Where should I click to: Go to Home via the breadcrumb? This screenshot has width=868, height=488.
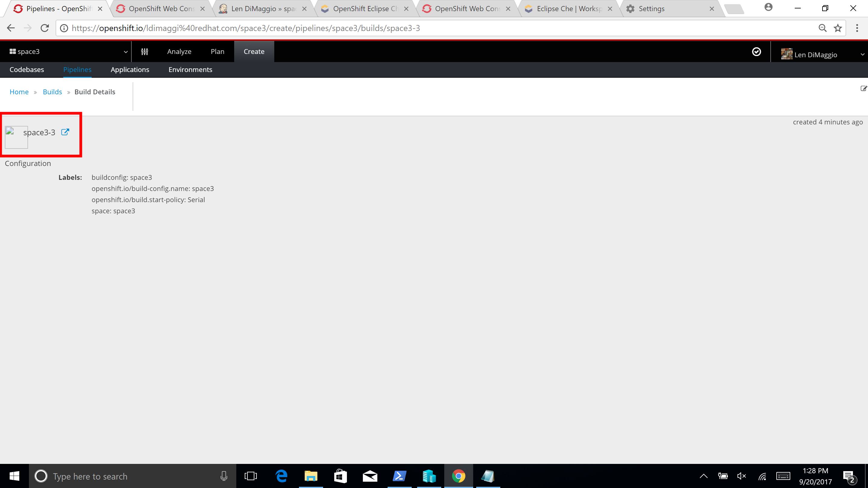click(x=19, y=92)
